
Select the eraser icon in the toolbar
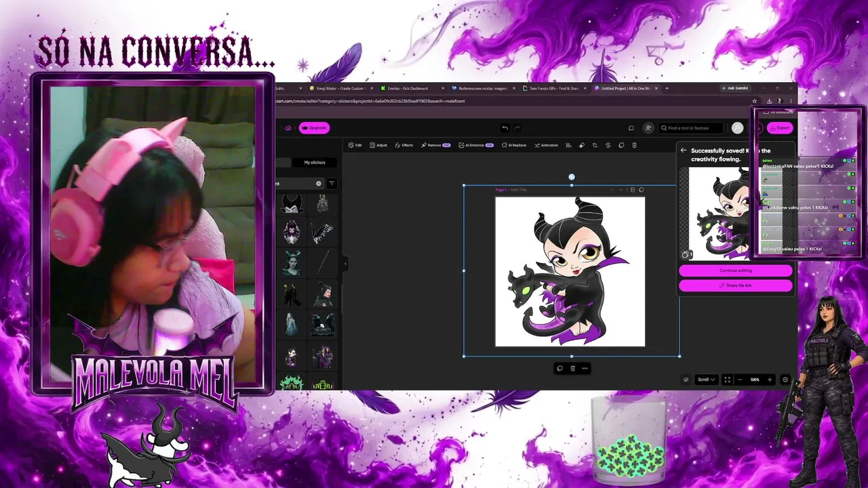[x=582, y=145]
